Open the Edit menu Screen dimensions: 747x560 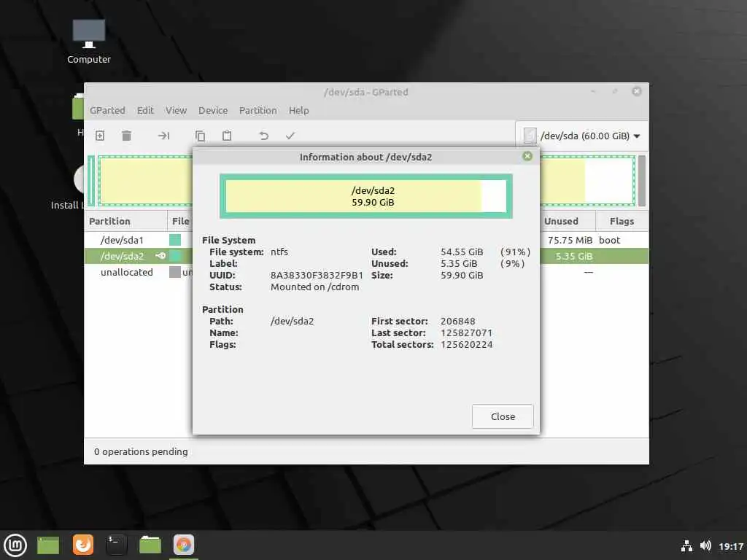(145, 111)
